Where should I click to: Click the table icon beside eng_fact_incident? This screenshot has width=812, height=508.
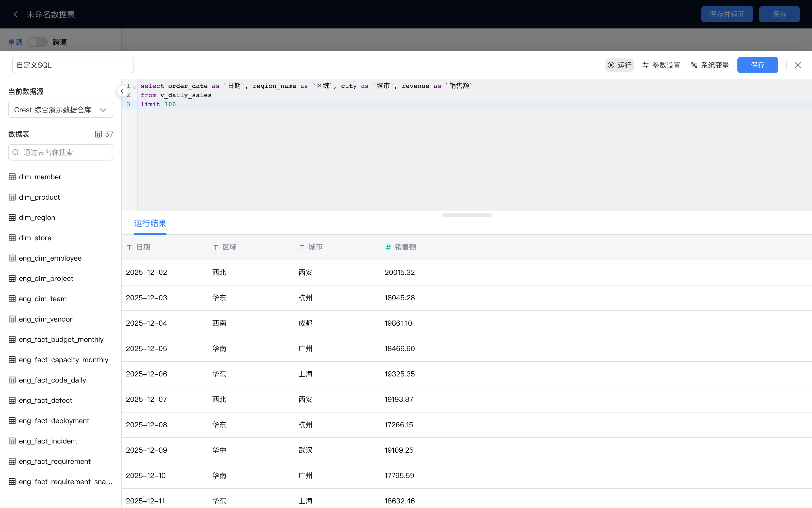[x=12, y=441]
